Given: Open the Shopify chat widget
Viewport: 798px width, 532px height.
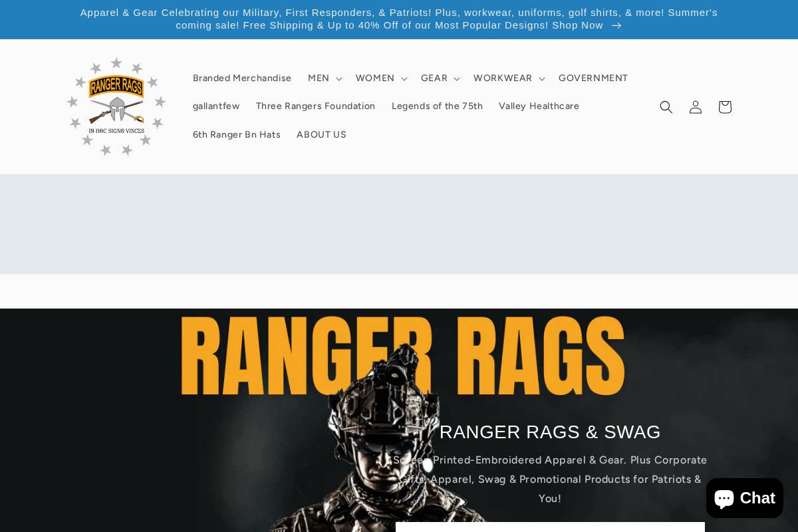Looking at the screenshot, I should click(x=744, y=497).
